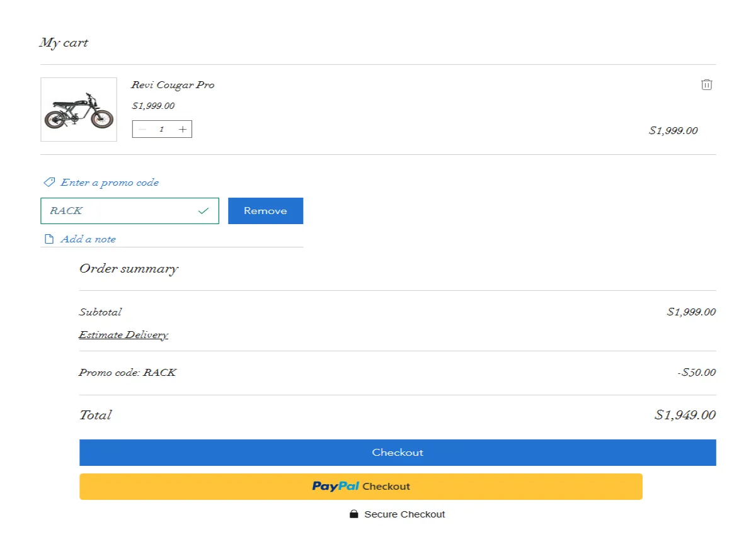Click the promo code tag icon
Image resolution: width=756 pixels, height=537 pixels.
49,183
